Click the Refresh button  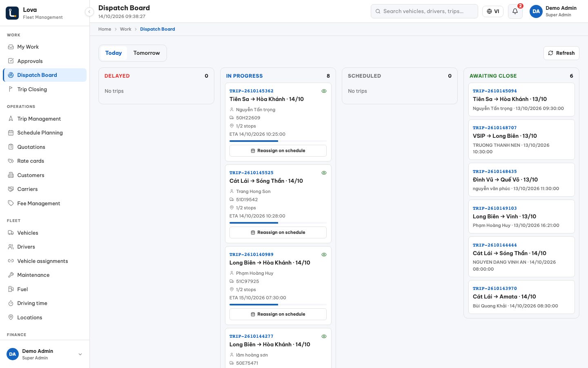pos(561,53)
